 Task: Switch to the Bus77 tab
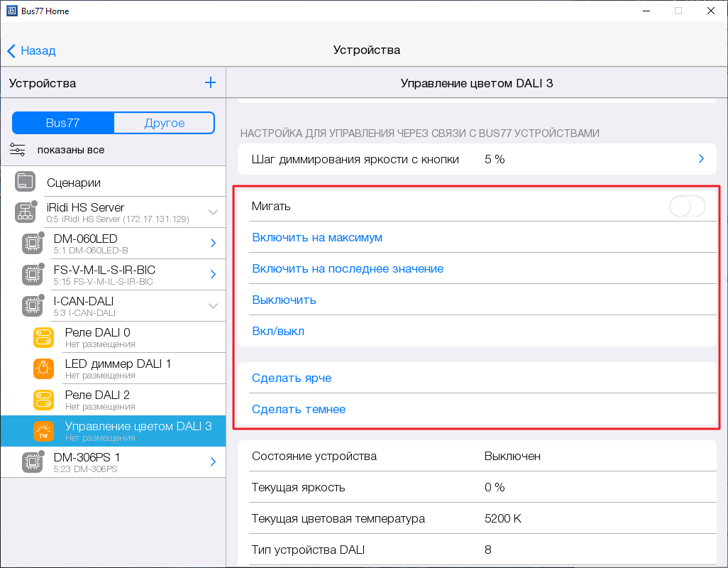(x=62, y=123)
